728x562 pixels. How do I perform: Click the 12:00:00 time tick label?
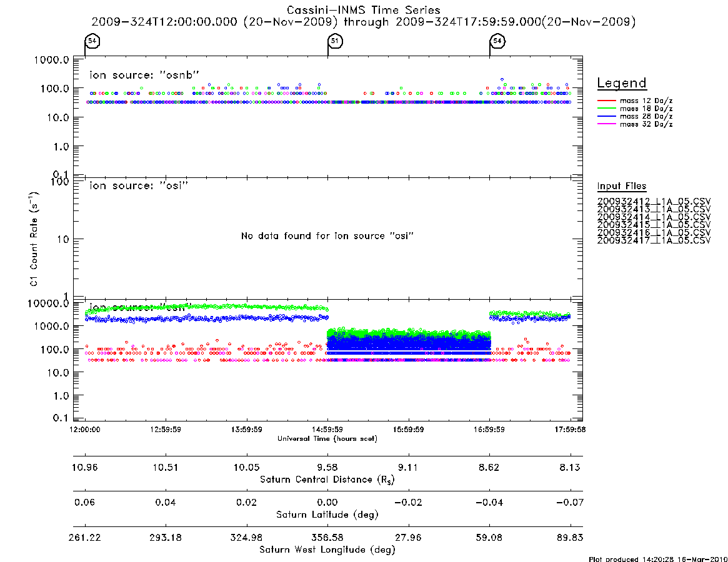85,430
